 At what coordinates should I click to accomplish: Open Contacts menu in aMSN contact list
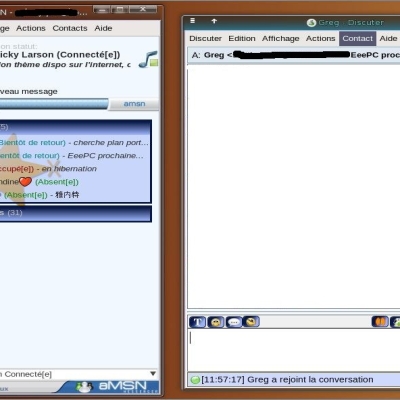(x=70, y=28)
